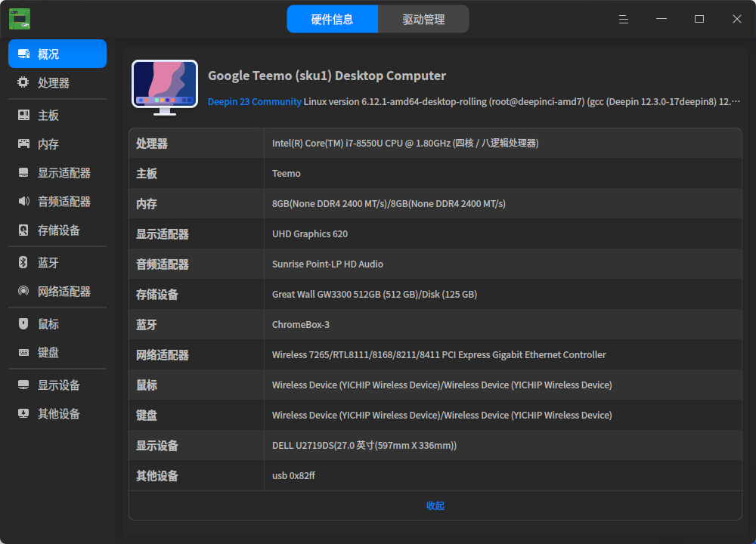Open 显示适配器 label in the sidebar
Image resolution: width=756 pixels, height=544 pixels.
[64, 173]
